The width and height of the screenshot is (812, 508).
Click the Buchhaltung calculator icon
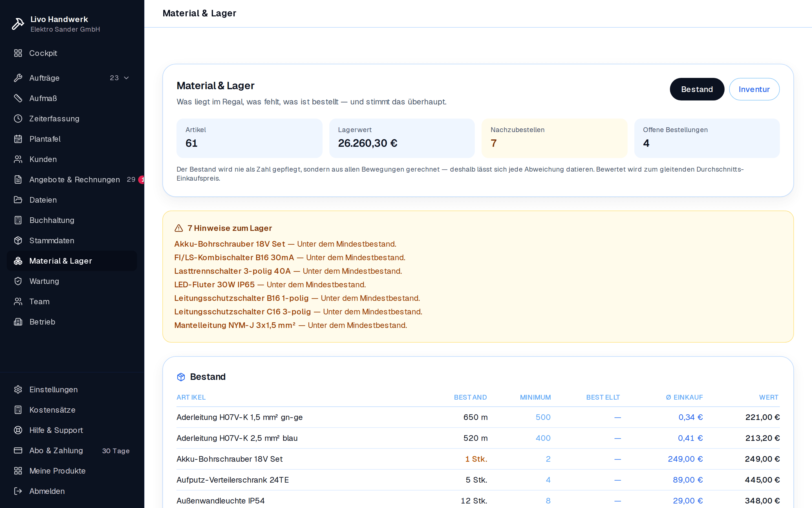point(18,220)
